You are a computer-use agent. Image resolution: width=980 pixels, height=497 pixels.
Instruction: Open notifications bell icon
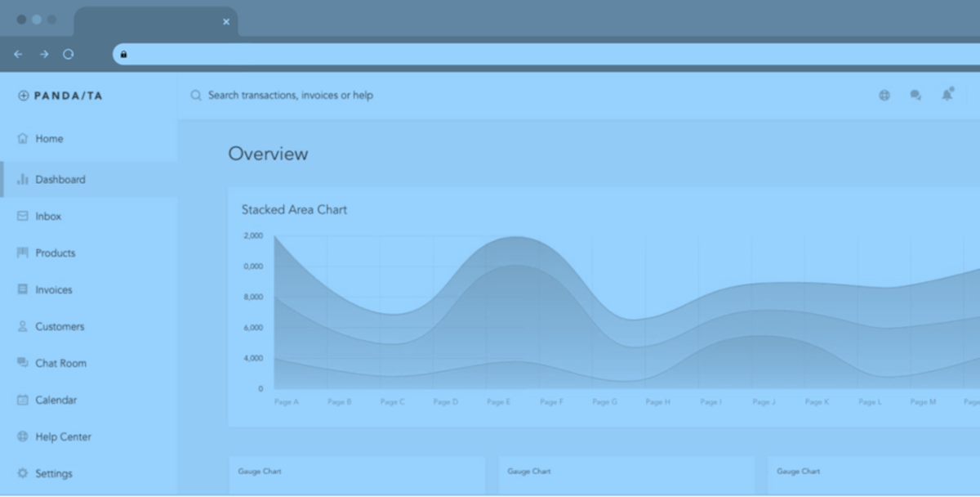[947, 95]
